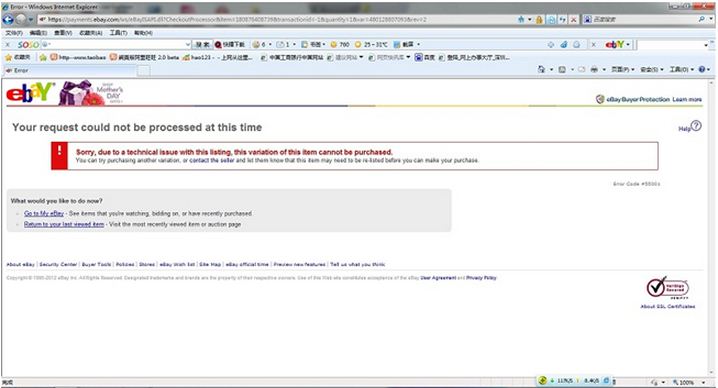The height and width of the screenshot is (388, 718).
Task: Follow the Learn more link
Action: [x=687, y=99]
